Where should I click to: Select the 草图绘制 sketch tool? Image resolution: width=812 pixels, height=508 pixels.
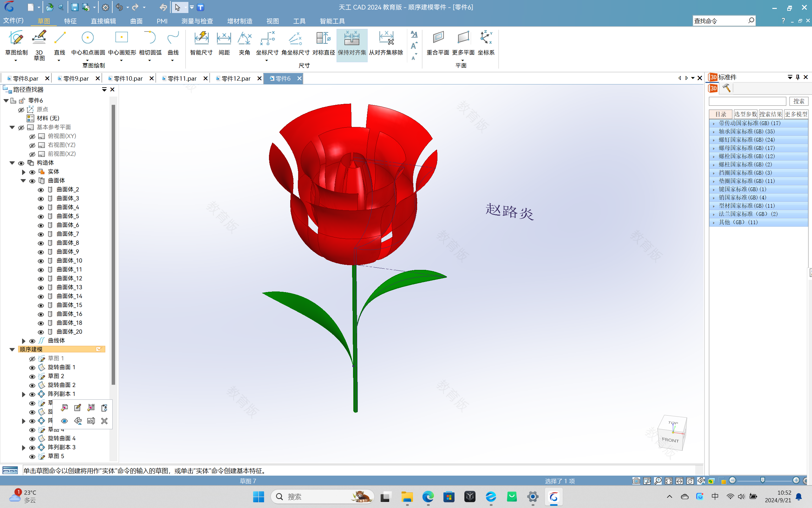pos(16,43)
